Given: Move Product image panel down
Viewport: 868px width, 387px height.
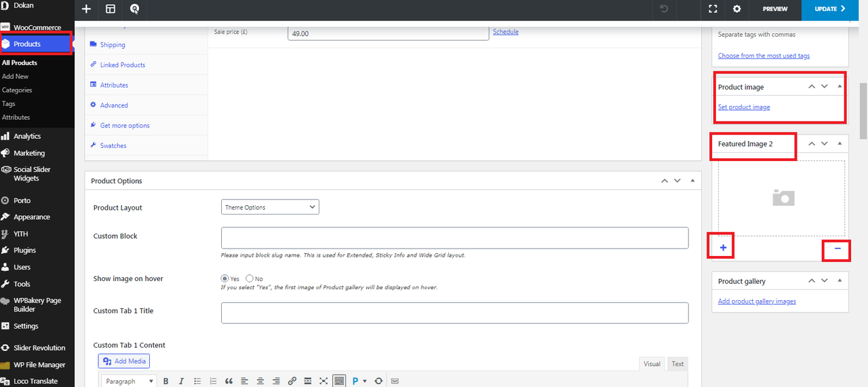Looking at the screenshot, I should tap(825, 86).
